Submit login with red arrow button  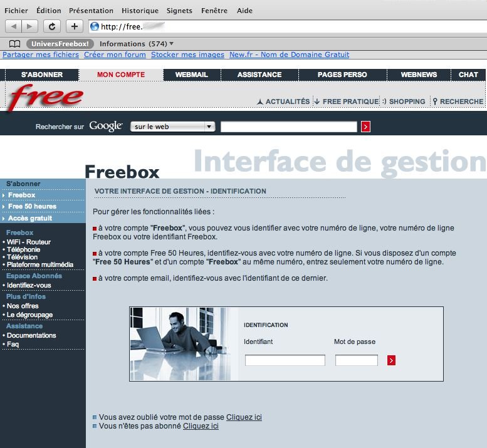click(391, 360)
